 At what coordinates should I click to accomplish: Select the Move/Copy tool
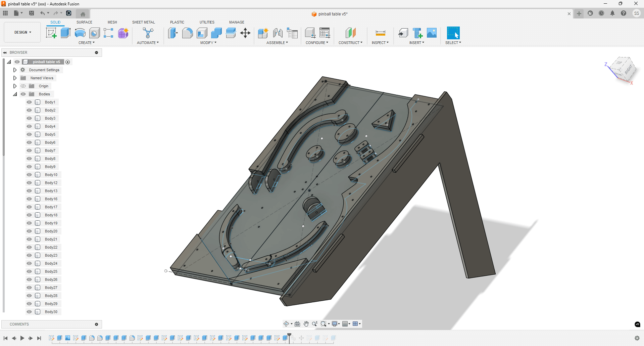245,33
